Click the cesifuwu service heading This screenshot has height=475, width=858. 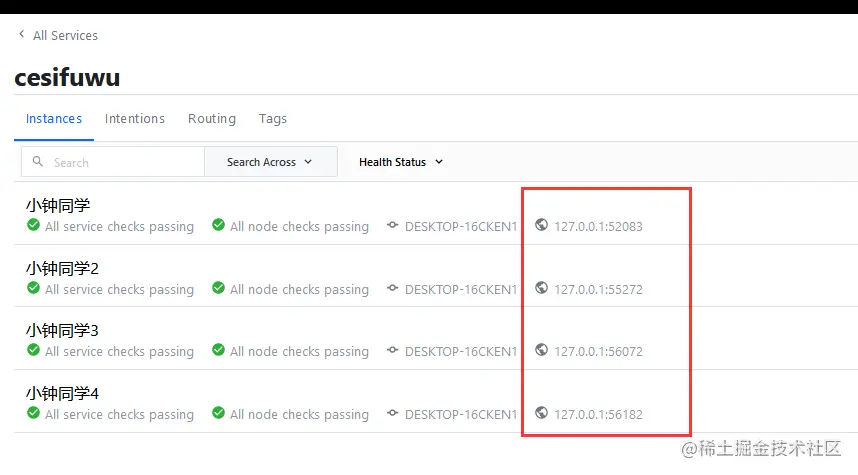click(x=67, y=77)
